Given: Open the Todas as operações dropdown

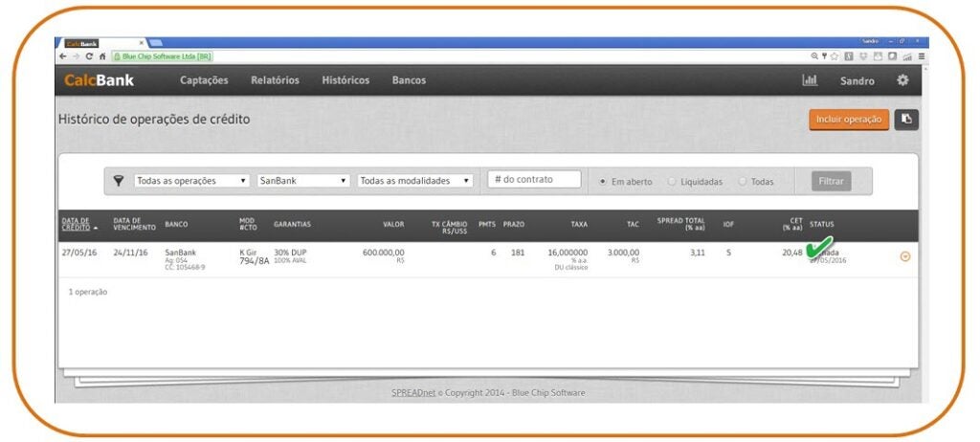Looking at the screenshot, I should [191, 181].
